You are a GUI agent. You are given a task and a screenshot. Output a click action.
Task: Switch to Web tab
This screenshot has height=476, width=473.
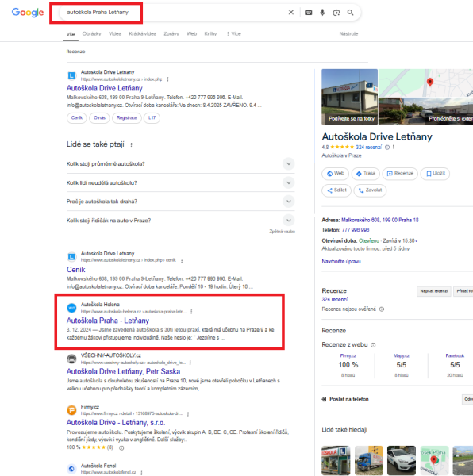point(191,33)
